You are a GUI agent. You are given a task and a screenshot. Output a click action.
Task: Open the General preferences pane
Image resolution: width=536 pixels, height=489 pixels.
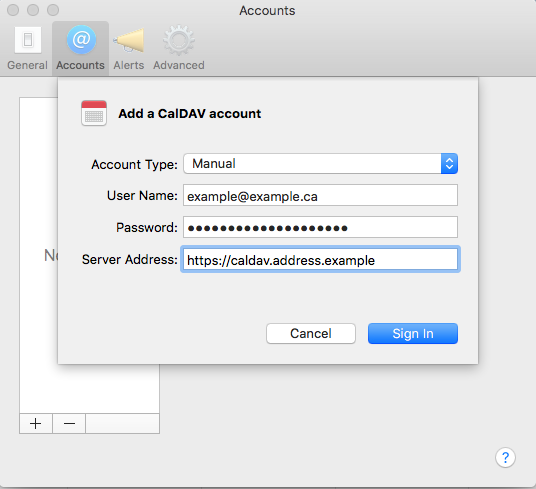(27, 48)
